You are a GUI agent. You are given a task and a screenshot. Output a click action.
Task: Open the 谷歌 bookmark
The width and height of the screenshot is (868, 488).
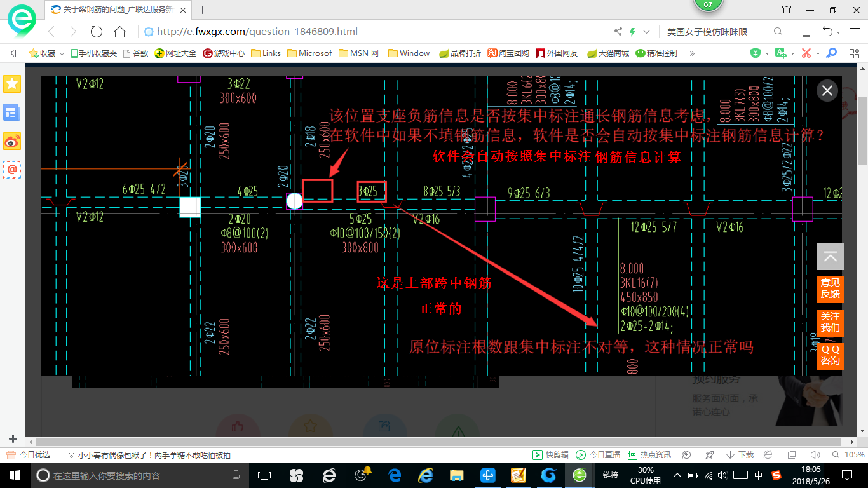135,53
